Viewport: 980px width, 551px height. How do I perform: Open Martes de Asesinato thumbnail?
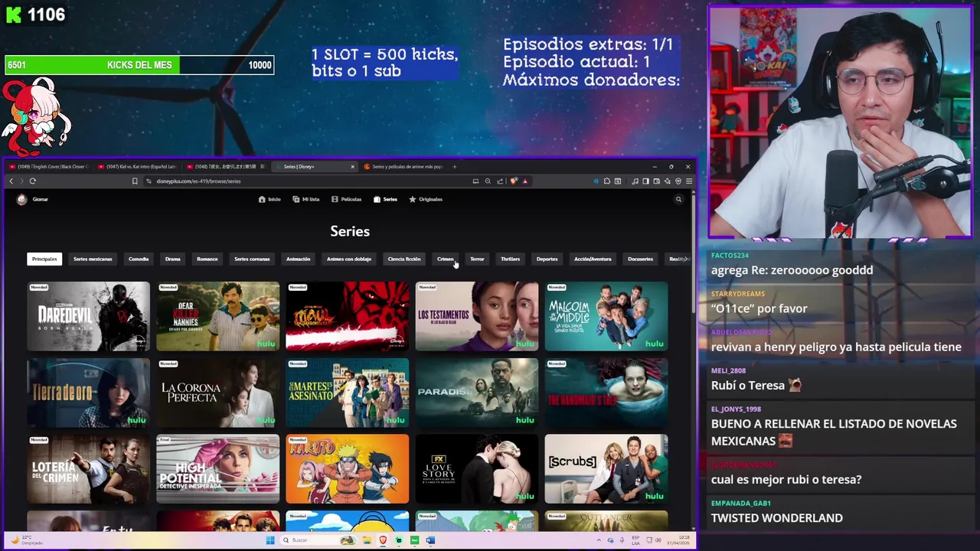[x=348, y=393]
